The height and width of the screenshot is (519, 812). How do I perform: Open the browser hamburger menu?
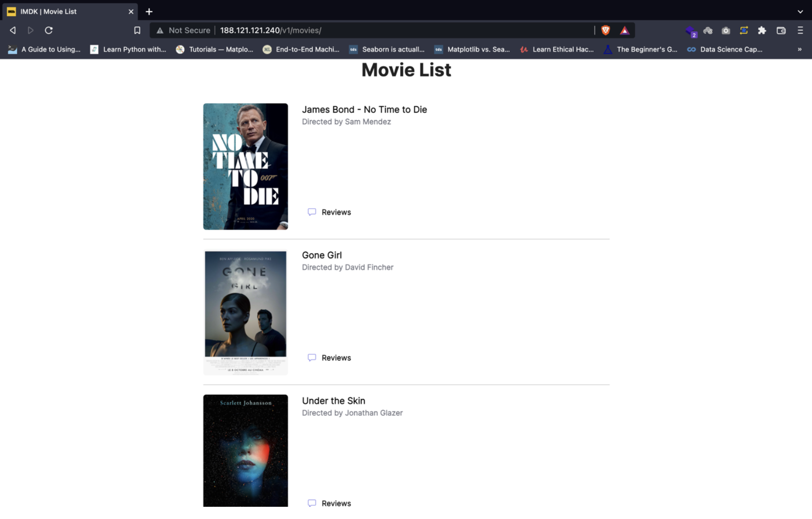[x=800, y=30]
